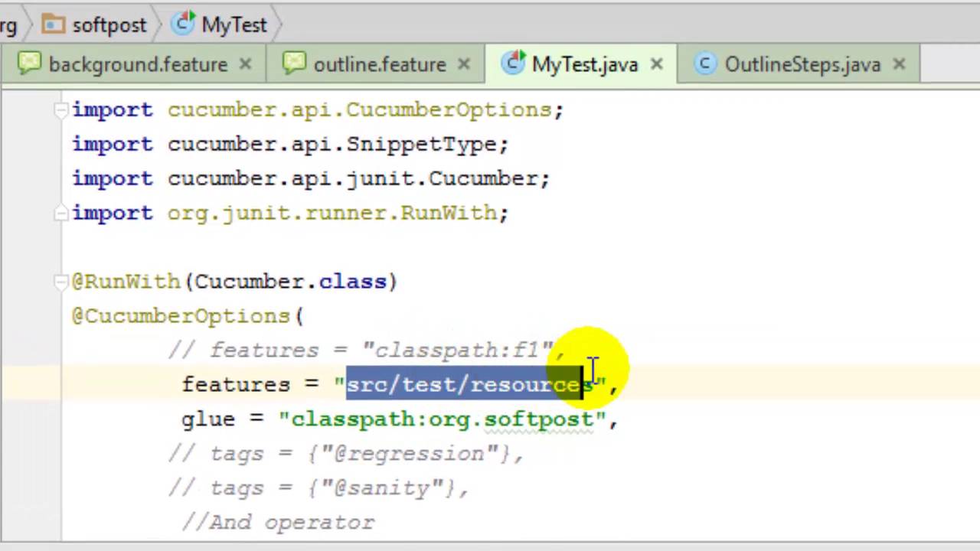Click the 'cucumber.api.SnippetType' import text
Screen dimensions: 980x551
[332, 145]
